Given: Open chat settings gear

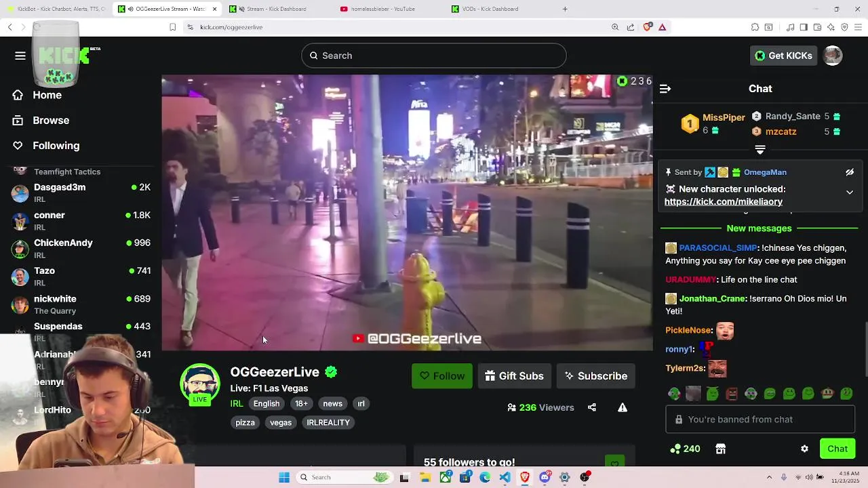Looking at the screenshot, I should tap(804, 449).
